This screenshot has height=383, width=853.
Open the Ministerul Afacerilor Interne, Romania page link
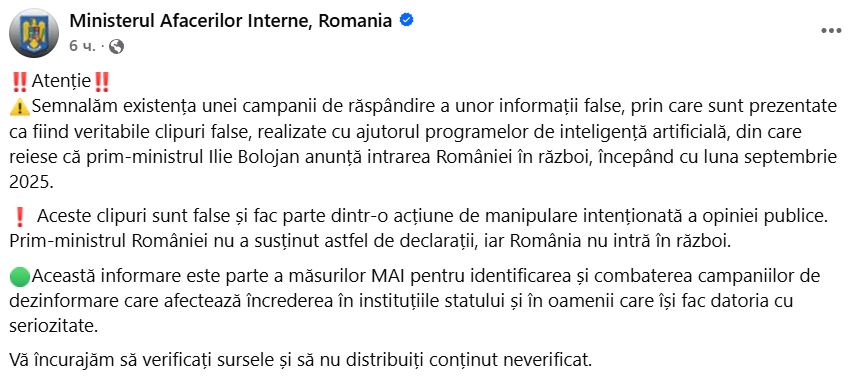click(231, 21)
